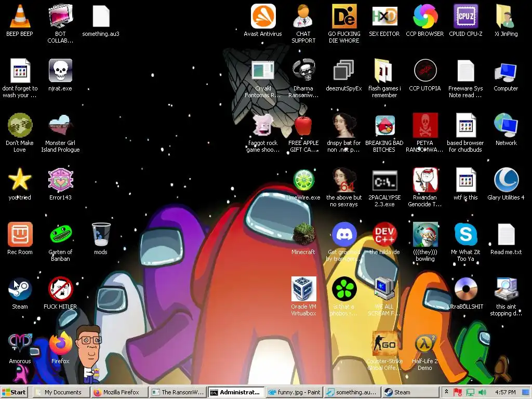This screenshot has height=399, width=532.
Task: Open the mods recycle bin icon
Action: coord(101,234)
